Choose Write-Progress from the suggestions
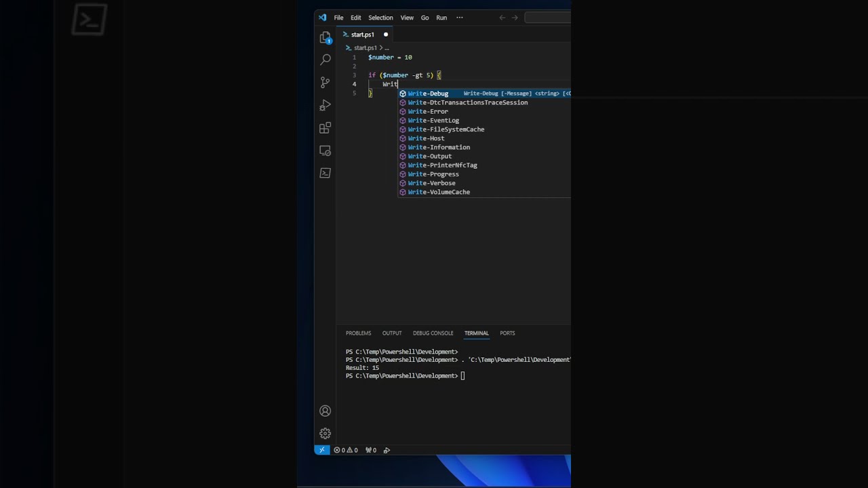This screenshot has height=488, width=868. click(484, 174)
